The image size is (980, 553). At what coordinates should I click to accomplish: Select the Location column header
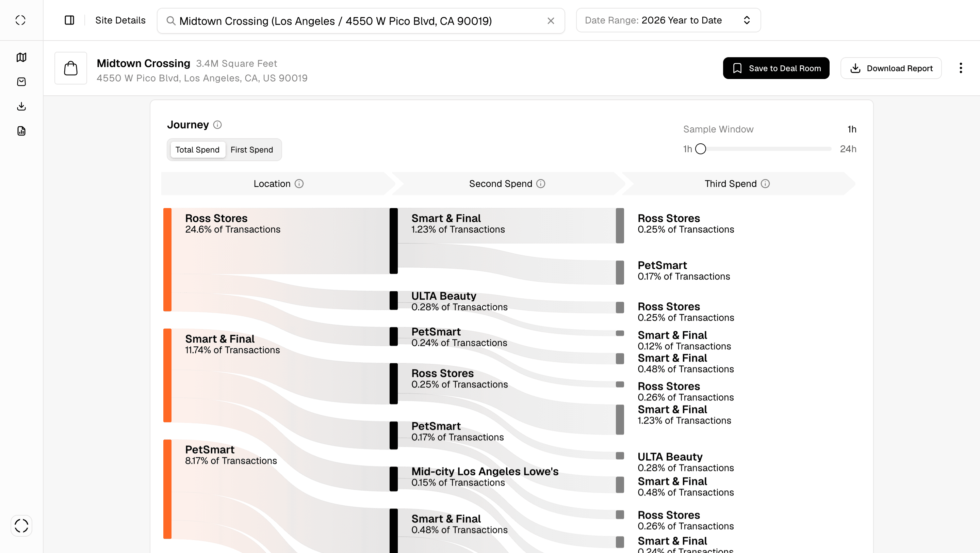[278, 184]
